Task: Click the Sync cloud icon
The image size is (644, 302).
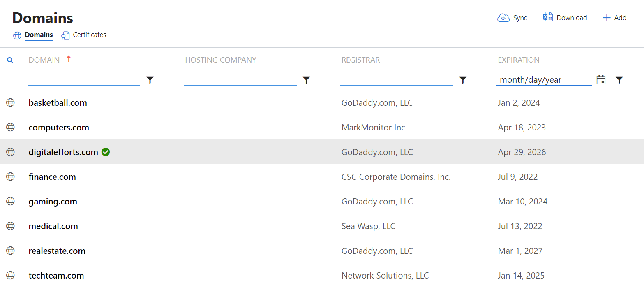Action: [x=503, y=18]
